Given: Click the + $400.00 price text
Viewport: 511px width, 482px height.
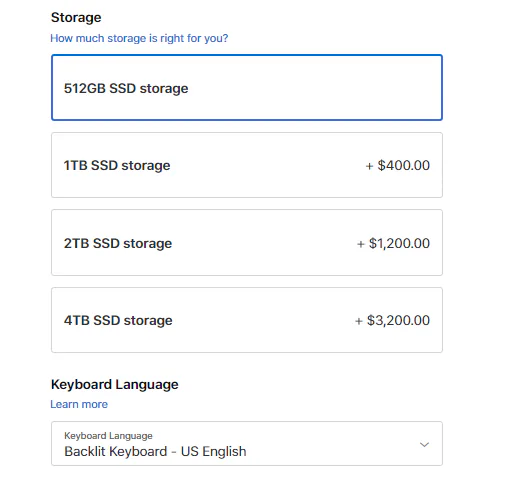Looking at the screenshot, I should click(398, 165).
